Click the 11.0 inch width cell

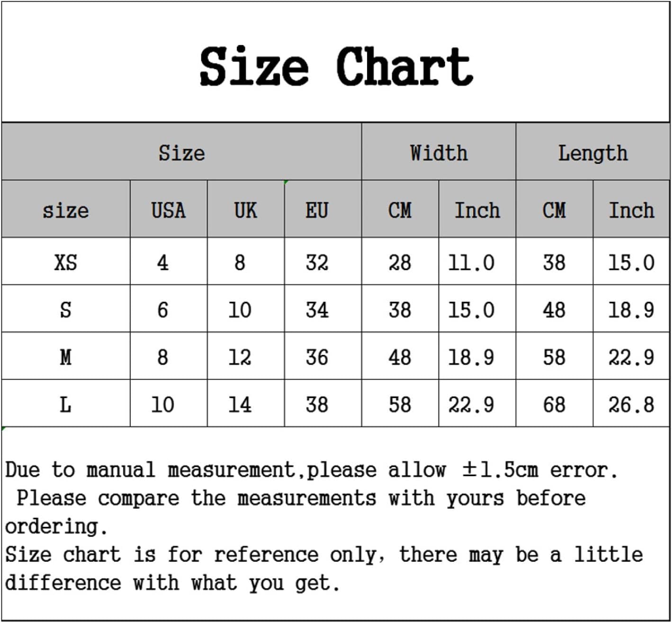(x=471, y=262)
